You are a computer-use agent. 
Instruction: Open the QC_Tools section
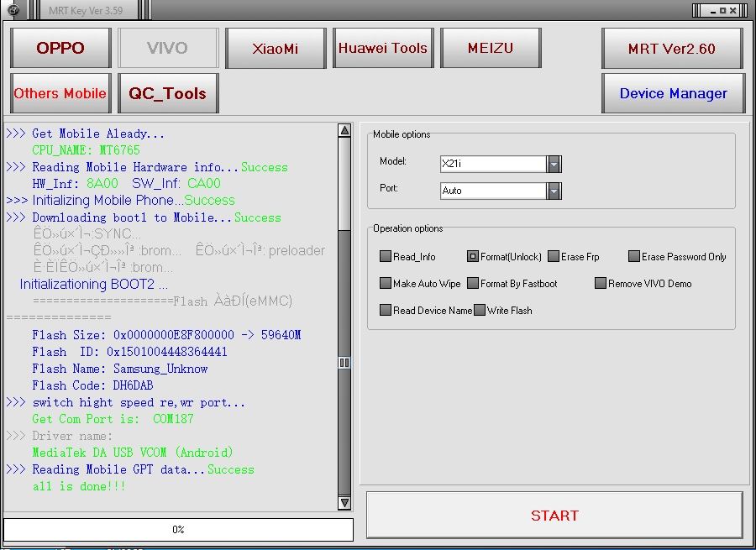pyautogui.click(x=168, y=93)
